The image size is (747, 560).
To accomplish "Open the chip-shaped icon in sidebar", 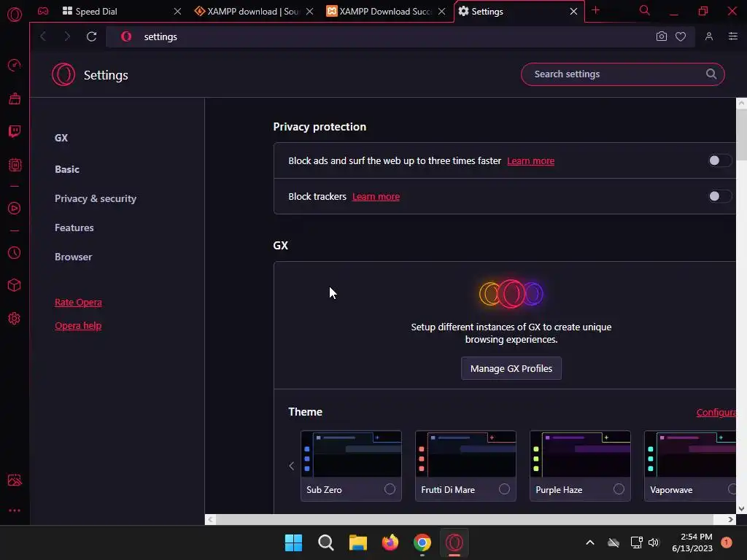I will pyautogui.click(x=15, y=165).
